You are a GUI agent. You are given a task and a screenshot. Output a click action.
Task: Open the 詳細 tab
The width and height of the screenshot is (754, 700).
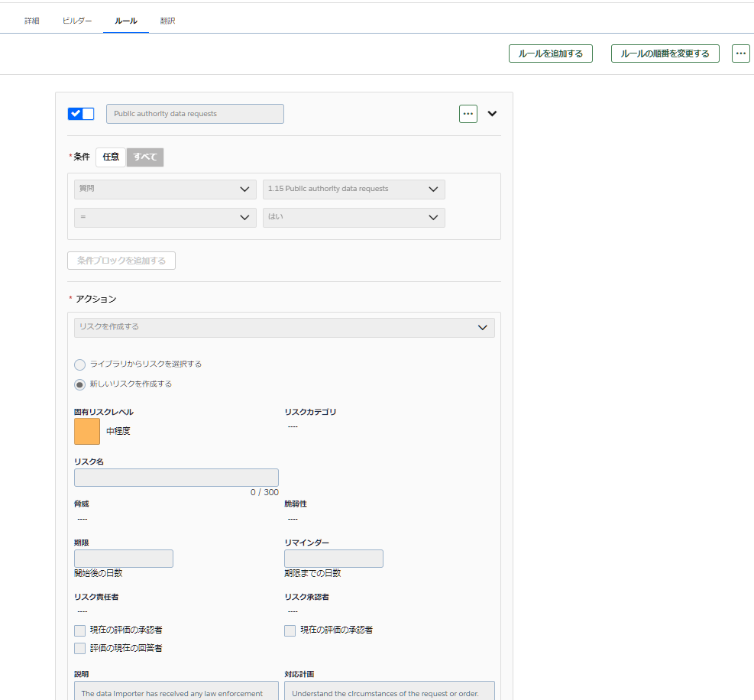[x=32, y=21]
